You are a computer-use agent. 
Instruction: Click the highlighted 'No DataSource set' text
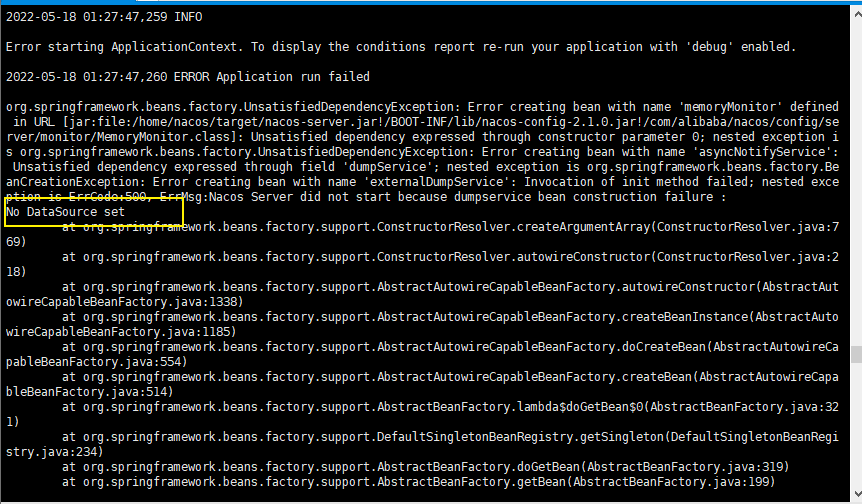pos(65,212)
